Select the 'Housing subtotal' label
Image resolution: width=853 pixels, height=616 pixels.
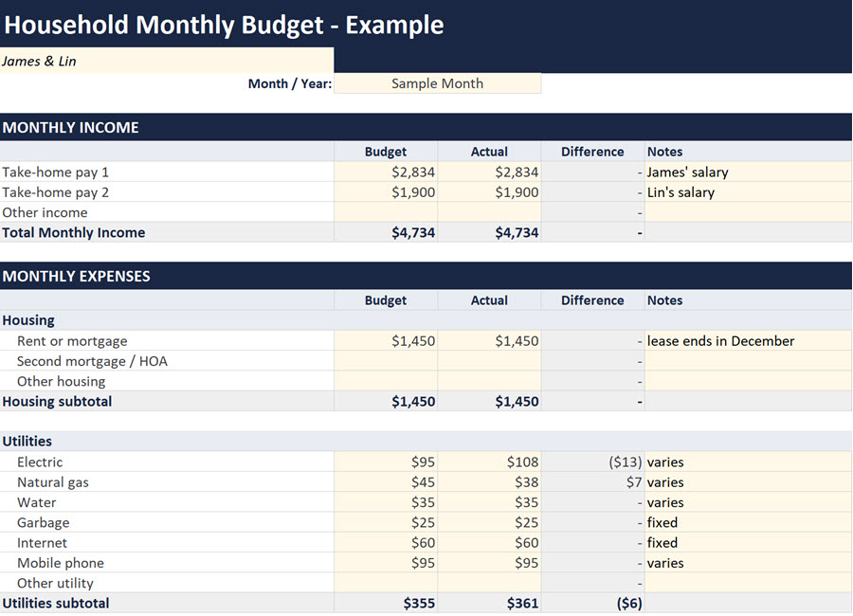click(57, 402)
